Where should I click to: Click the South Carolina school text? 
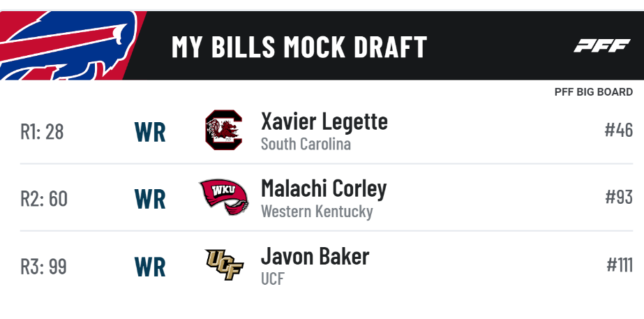pos(306,144)
